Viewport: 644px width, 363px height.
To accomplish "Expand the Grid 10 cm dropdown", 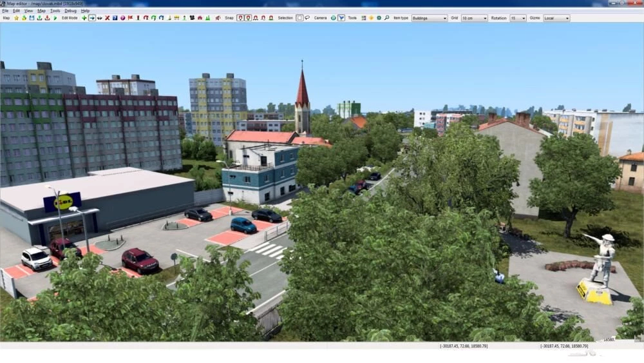I will coord(474,18).
